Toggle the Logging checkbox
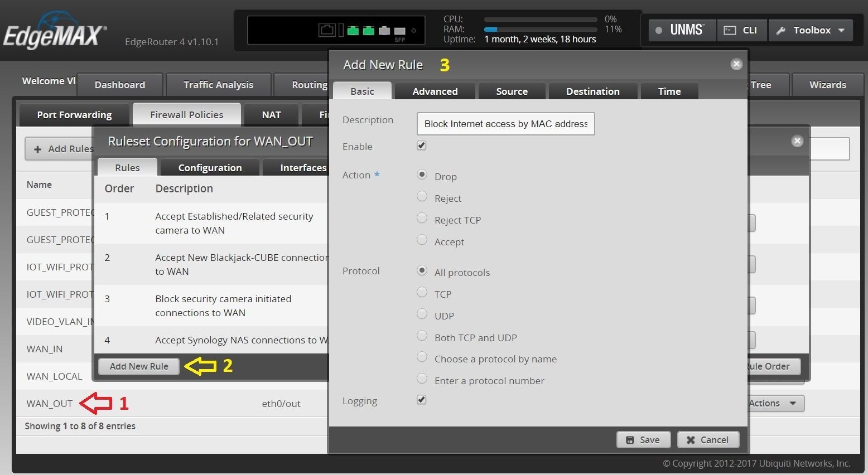 [x=422, y=400]
